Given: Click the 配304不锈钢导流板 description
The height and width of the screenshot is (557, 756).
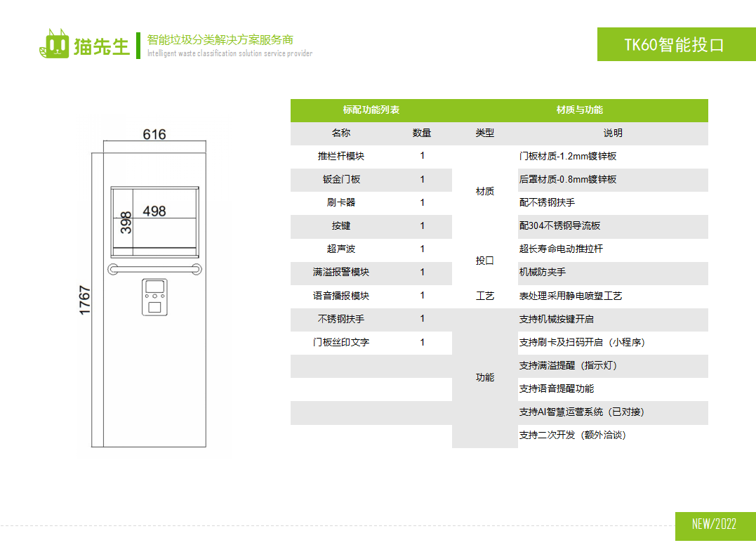Looking at the screenshot, I should click(x=559, y=226).
